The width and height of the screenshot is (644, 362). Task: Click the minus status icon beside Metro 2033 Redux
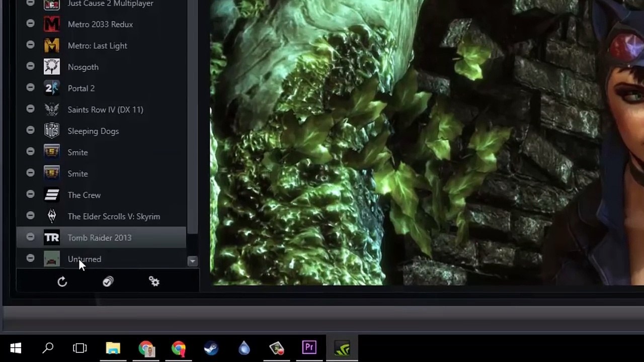pos(30,24)
